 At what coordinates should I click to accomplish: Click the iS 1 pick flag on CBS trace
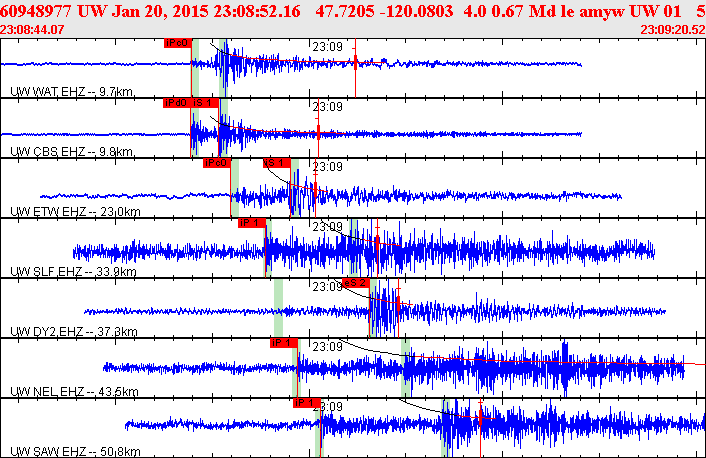[x=205, y=103]
